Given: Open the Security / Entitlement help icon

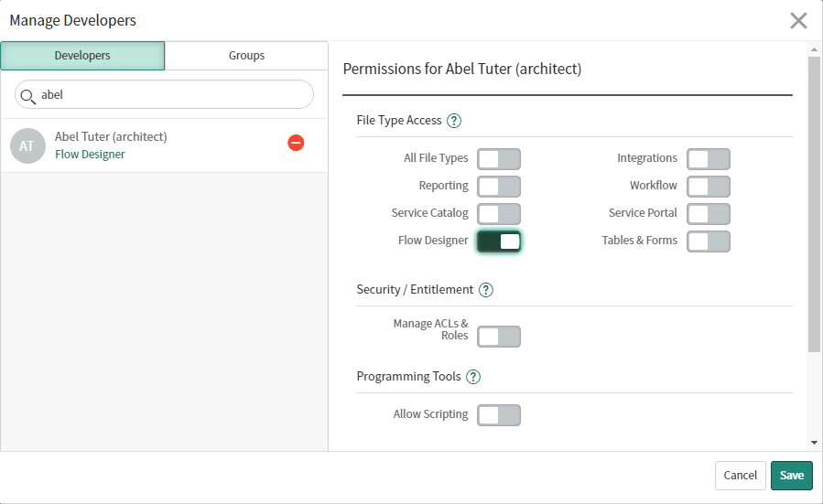Looking at the screenshot, I should [486, 290].
